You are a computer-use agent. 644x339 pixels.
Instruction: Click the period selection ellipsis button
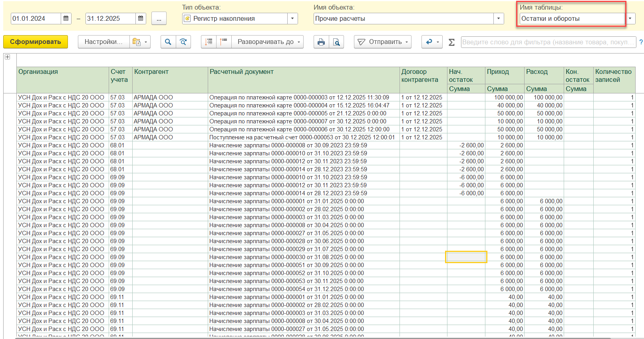(x=159, y=19)
